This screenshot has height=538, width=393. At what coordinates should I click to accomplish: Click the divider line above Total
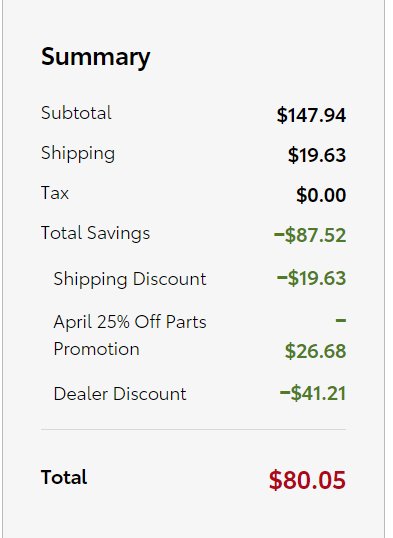coord(193,429)
